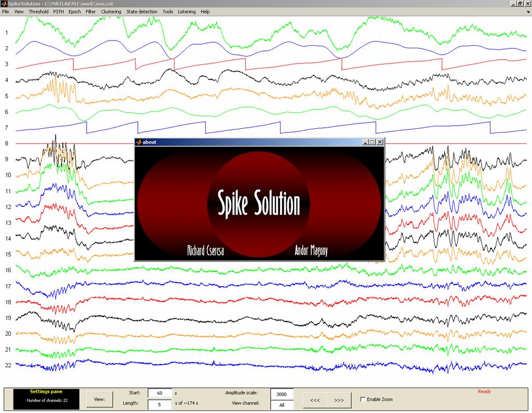Open the File menu

[5, 11]
